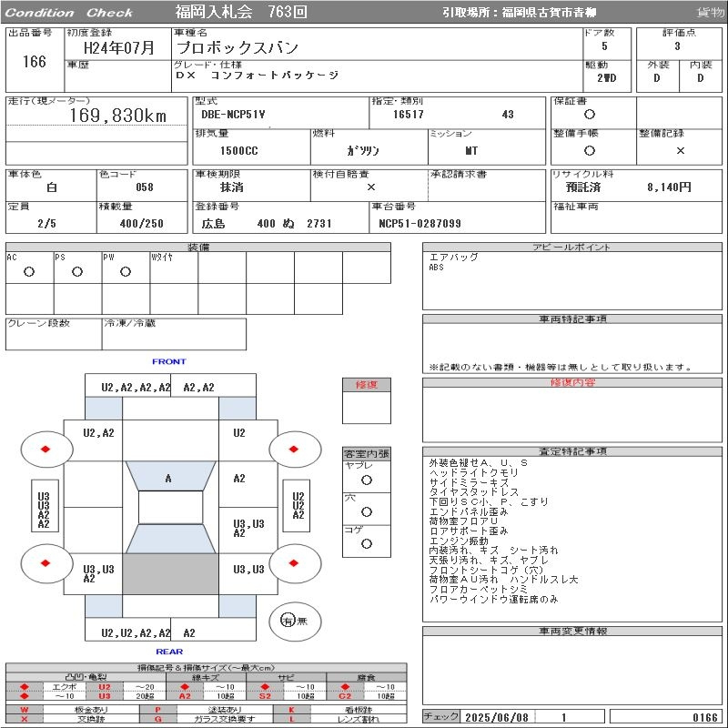Click the registration number 広島 400 ぬ 2731
This screenshot has width=728, height=728.
(x=267, y=224)
